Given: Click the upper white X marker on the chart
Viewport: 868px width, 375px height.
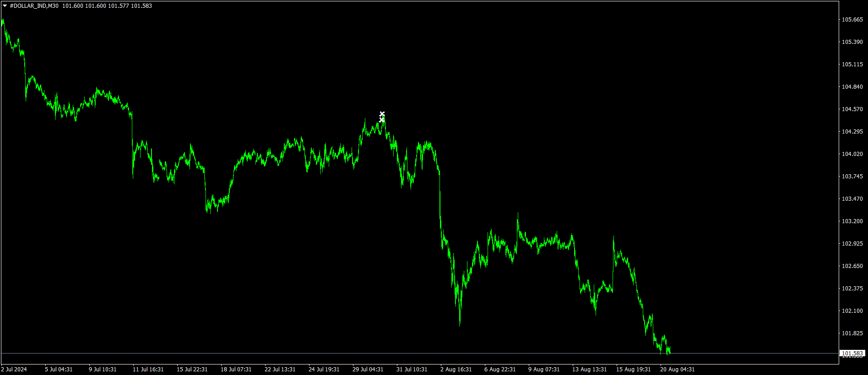Looking at the screenshot, I should [382, 113].
